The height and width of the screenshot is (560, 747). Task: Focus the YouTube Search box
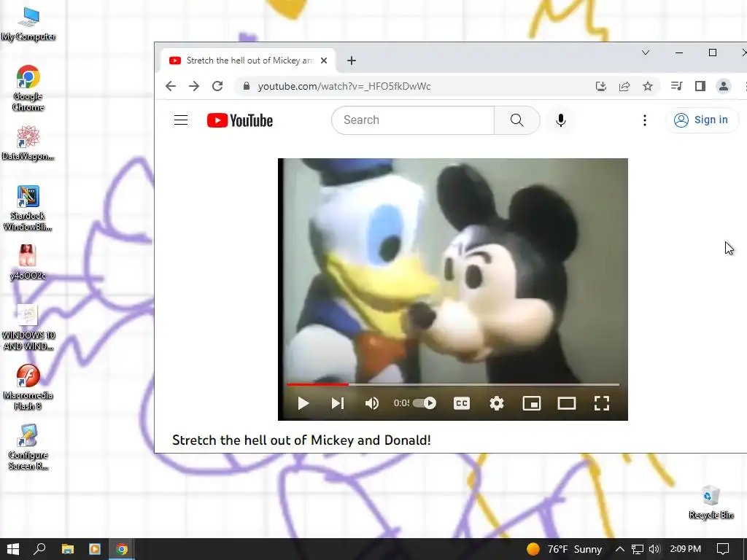tap(413, 120)
